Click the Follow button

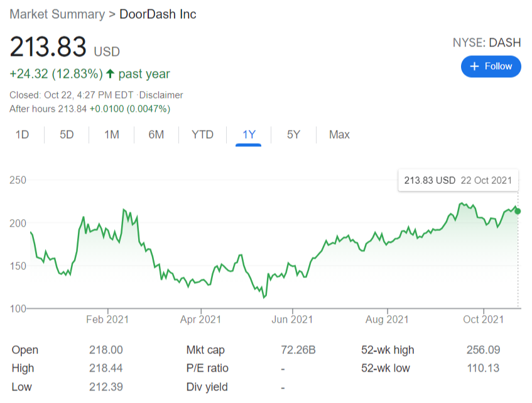point(491,67)
